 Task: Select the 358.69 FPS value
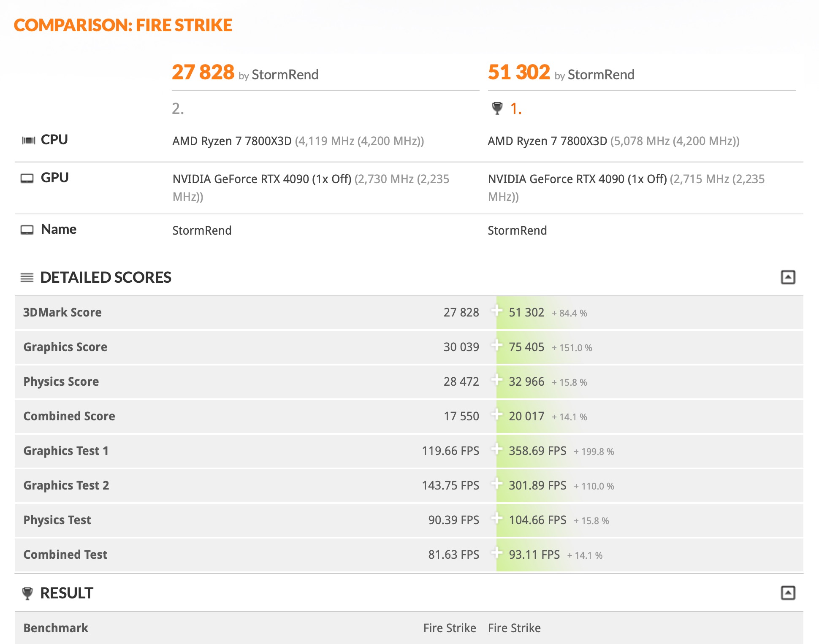tap(537, 451)
